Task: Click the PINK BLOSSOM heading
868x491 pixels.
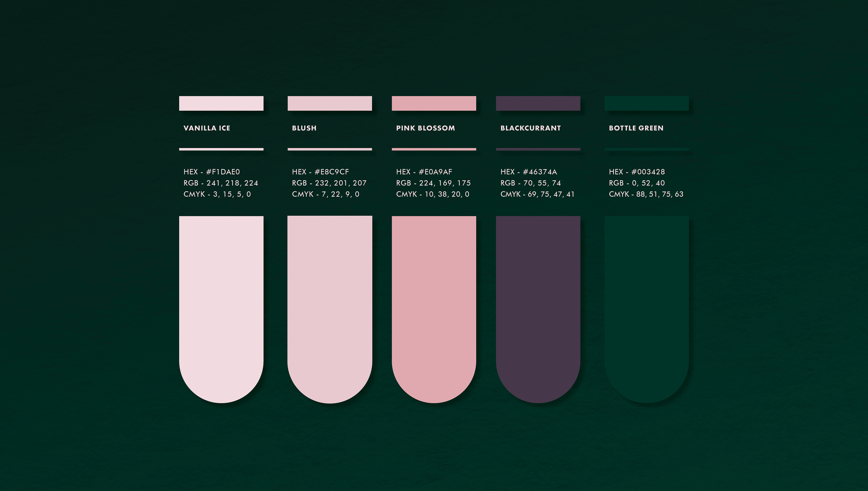Action: tap(425, 128)
